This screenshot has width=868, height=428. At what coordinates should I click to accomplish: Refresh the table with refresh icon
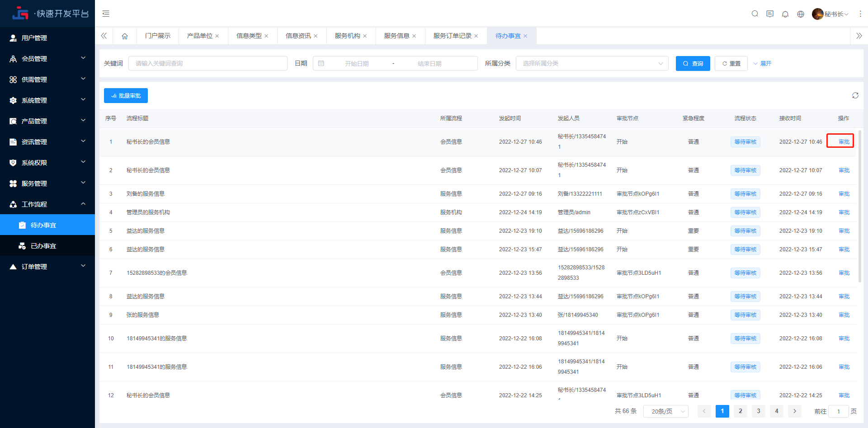(x=855, y=95)
